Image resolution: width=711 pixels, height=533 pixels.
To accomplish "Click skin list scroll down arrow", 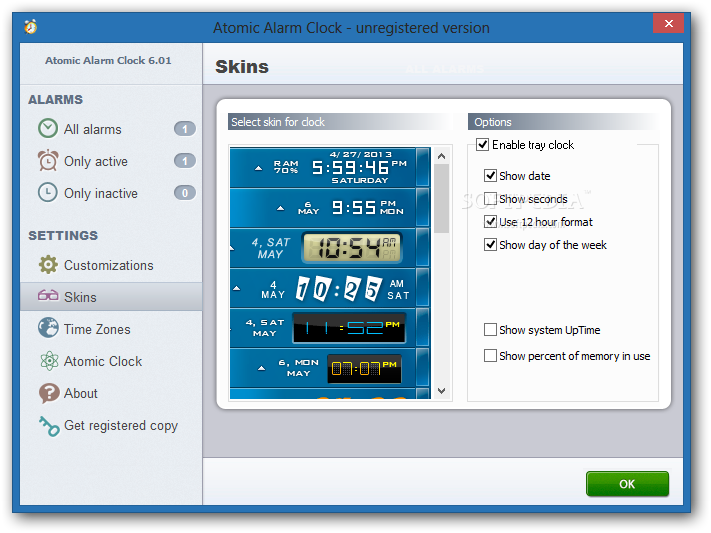I will (x=442, y=391).
